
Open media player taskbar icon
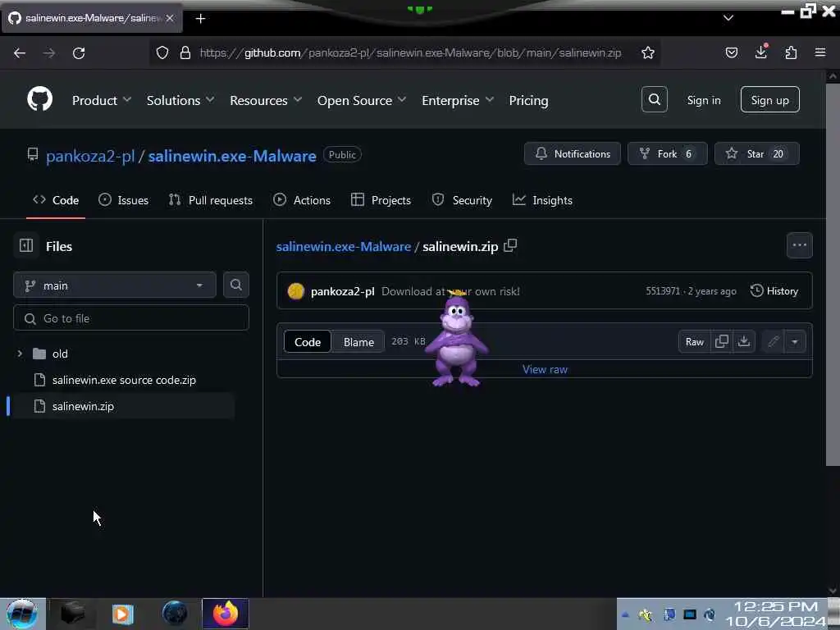click(x=122, y=614)
